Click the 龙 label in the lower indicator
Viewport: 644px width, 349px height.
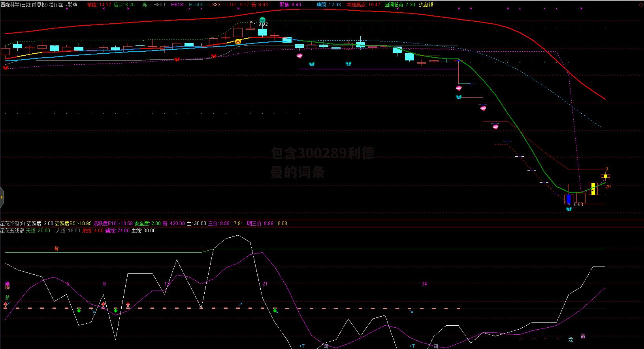571,340
